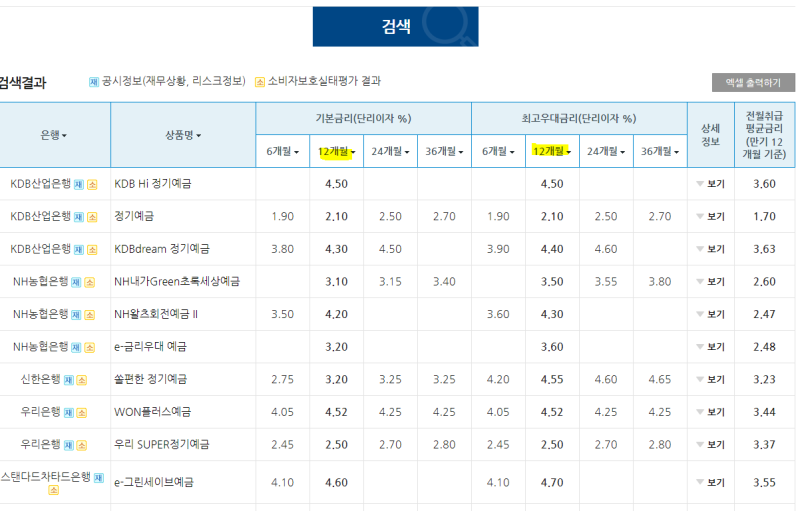This screenshot has width=800, height=511.
Task: Select product name KDB Hi 정기예금
Action: (x=153, y=184)
